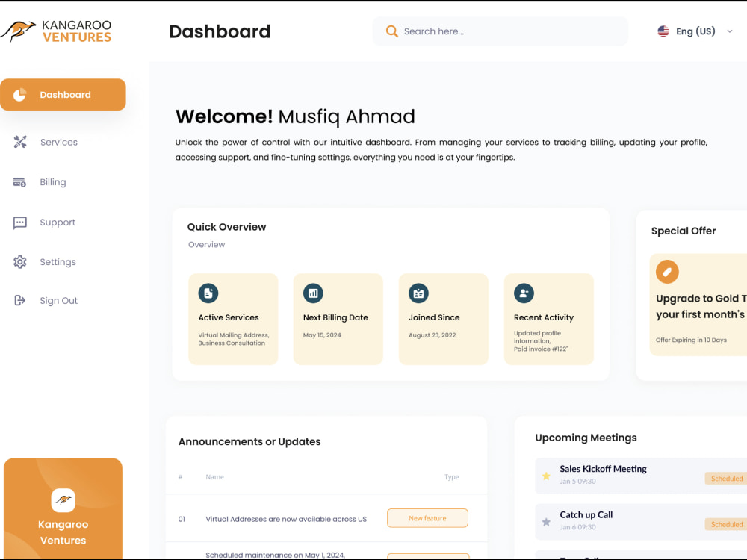Click the Type column header
Image resolution: width=747 pixels, height=560 pixels.
[x=451, y=476]
